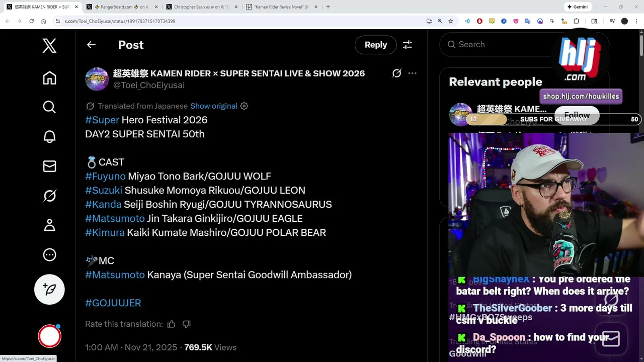This screenshot has width=644, height=362.
Task: Open Chrome three-dot menu
Action: (636, 21)
